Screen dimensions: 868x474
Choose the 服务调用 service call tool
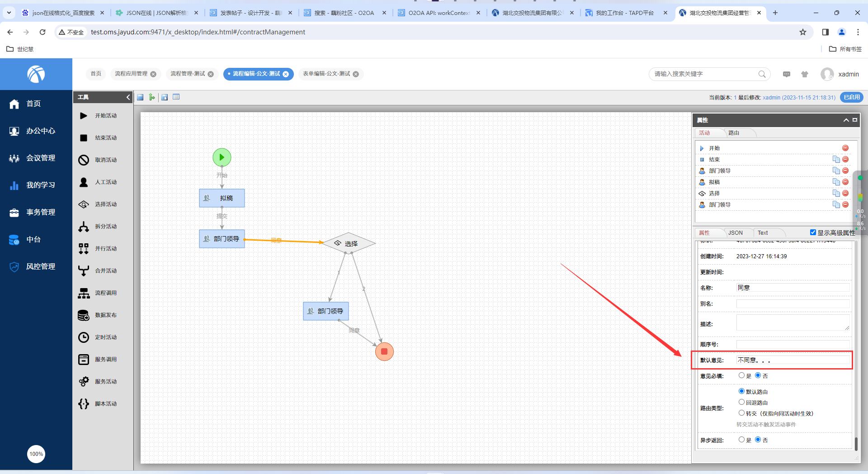click(98, 360)
